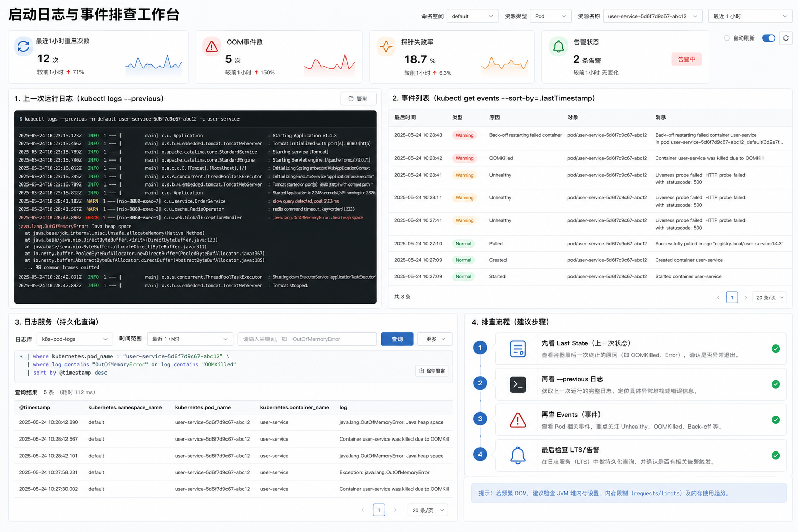Open the top 最近 1 小时 time dropdown
This screenshot has height=532, width=798.
tap(750, 16)
